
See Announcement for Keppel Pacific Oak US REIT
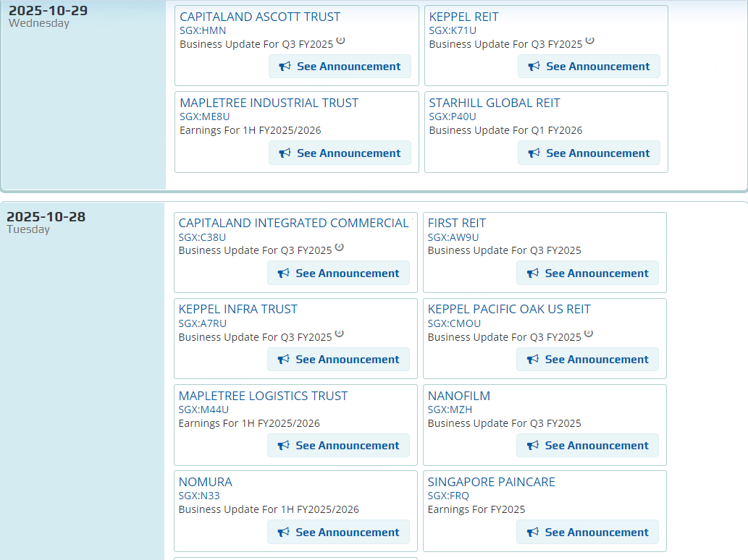(x=588, y=360)
